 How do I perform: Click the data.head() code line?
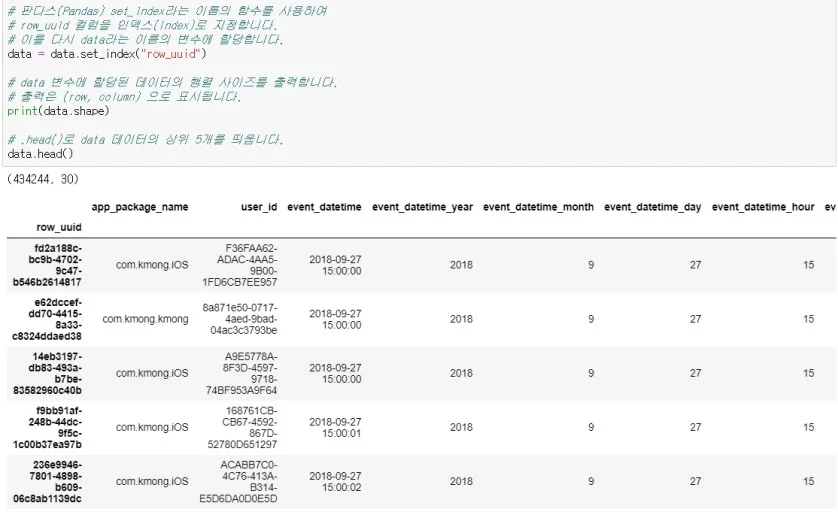coord(41,153)
